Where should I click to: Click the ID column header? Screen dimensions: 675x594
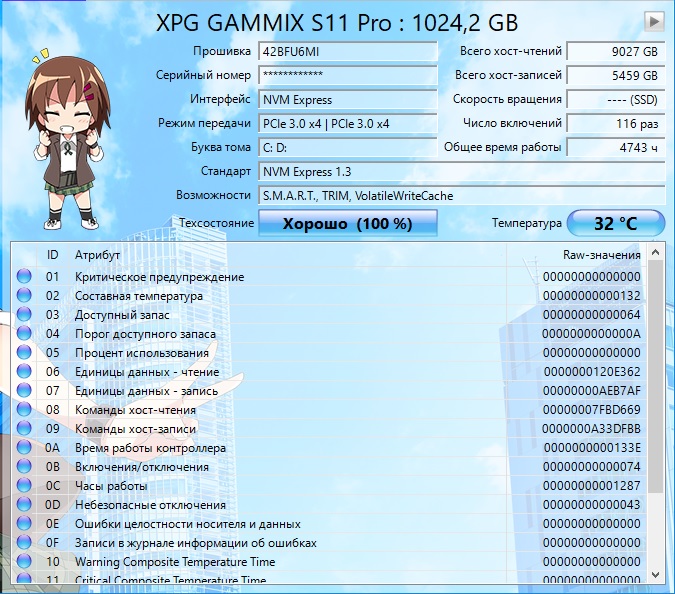[52, 255]
